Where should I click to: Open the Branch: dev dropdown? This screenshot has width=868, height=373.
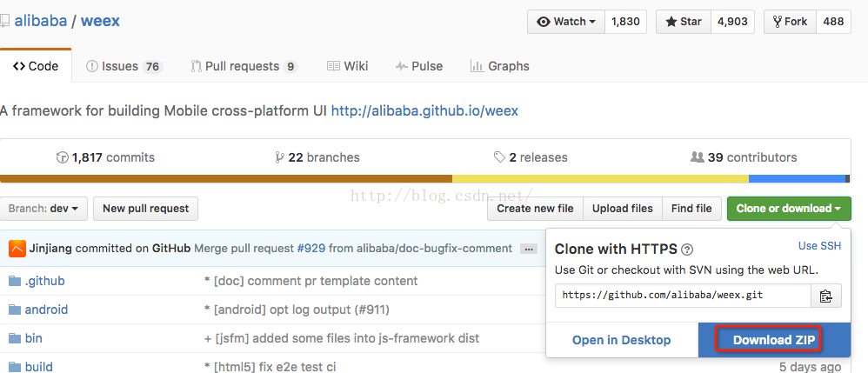(43, 209)
